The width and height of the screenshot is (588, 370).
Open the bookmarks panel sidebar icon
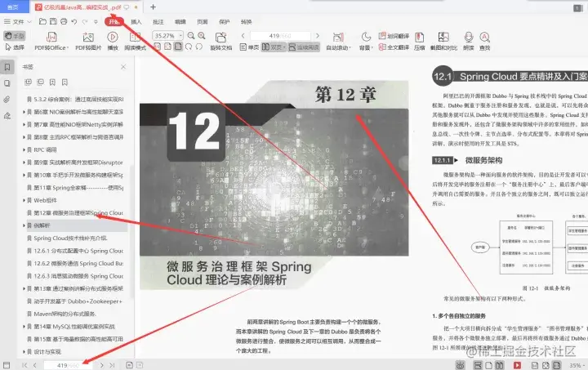[7, 67]
